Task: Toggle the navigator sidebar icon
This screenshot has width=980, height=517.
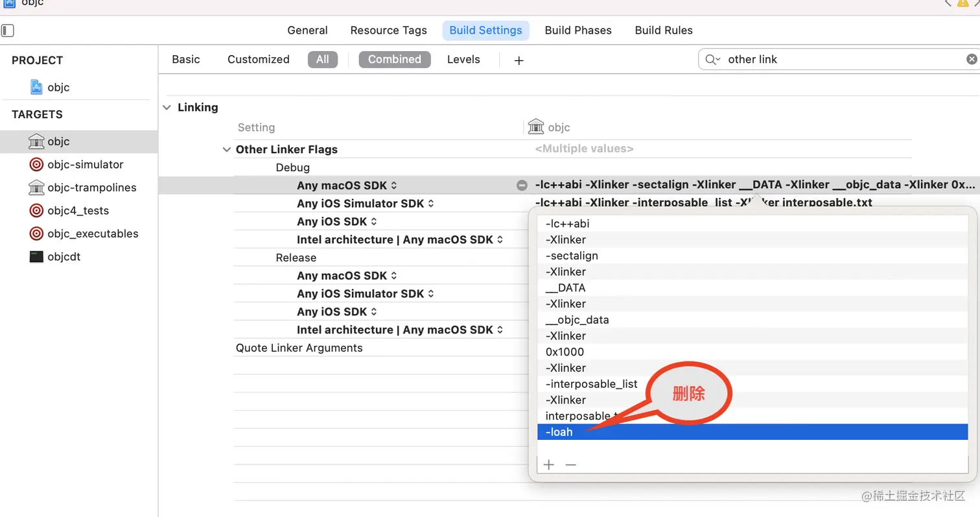Action: tap(8, 30)
